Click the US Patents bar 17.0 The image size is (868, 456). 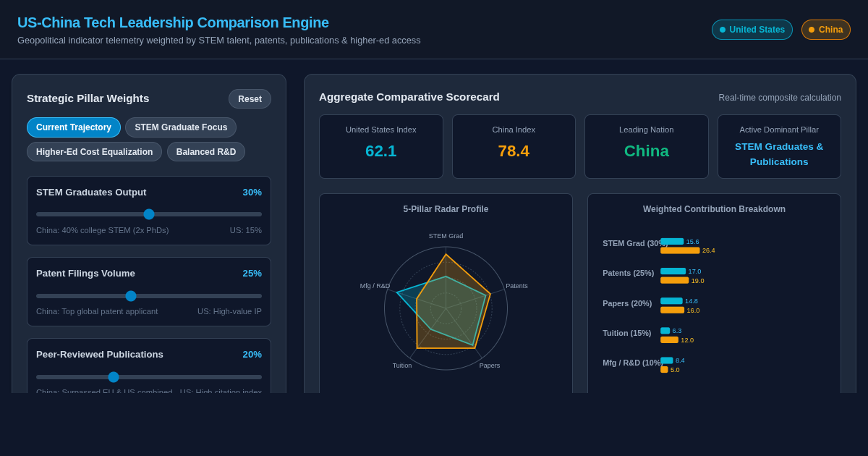(x=673, y=271)
